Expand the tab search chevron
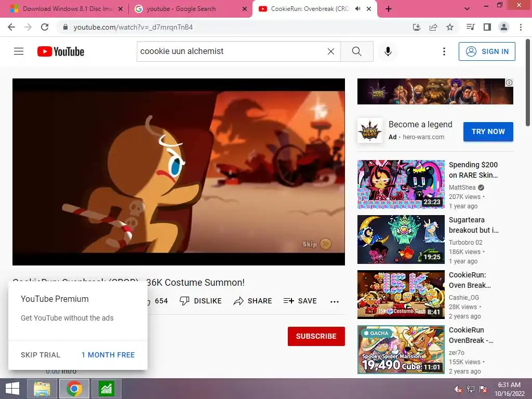532x399 pixels. 467,9
